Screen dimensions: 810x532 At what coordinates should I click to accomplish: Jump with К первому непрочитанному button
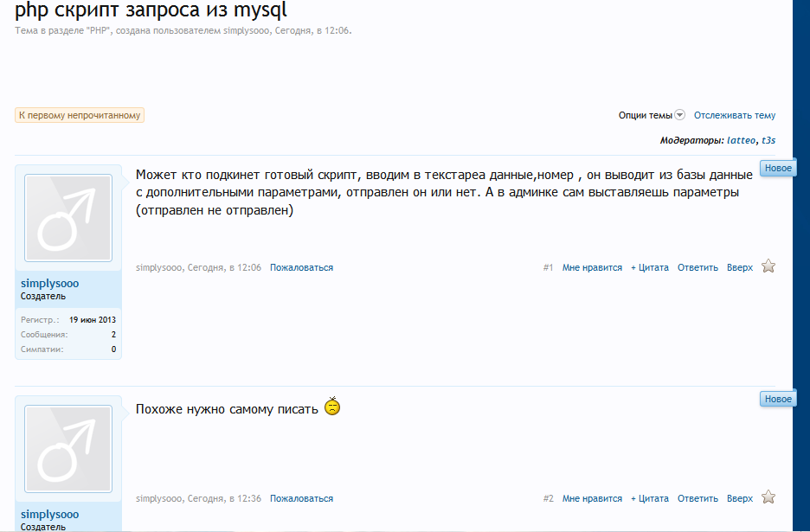point(80,115)
